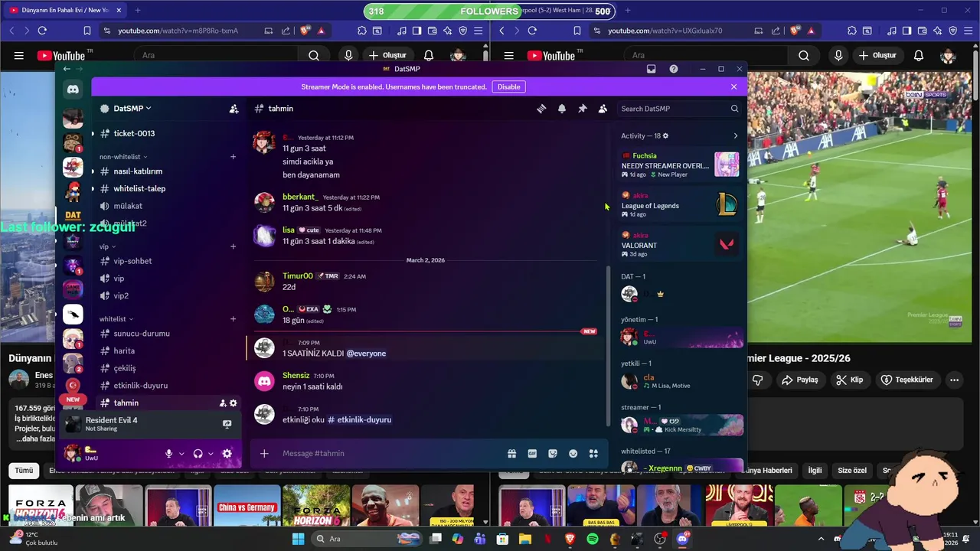Screen dimensions: 980x551
Task: Click Klip button under right YouTube video
Action: (850, 380)
